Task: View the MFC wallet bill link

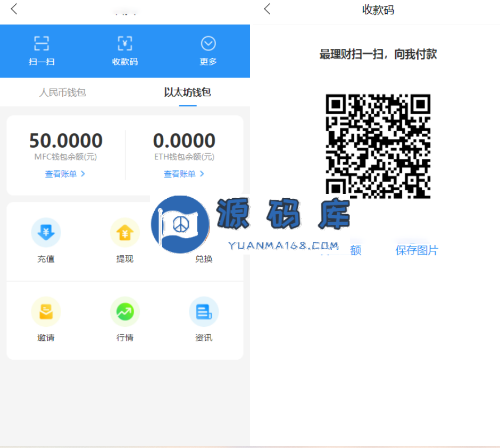Action: (65, 174)
